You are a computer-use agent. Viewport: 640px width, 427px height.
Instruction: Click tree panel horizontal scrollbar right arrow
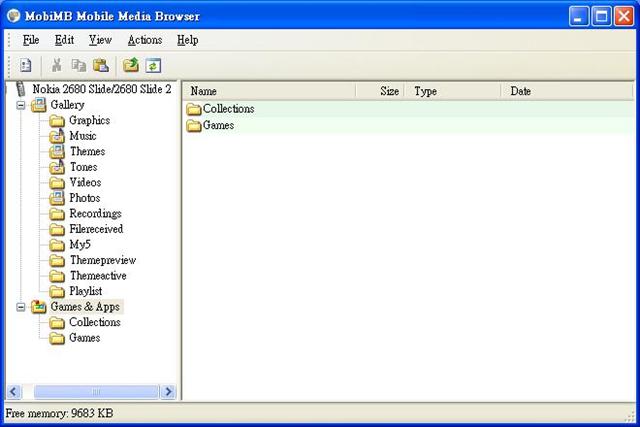coord(168,392)
